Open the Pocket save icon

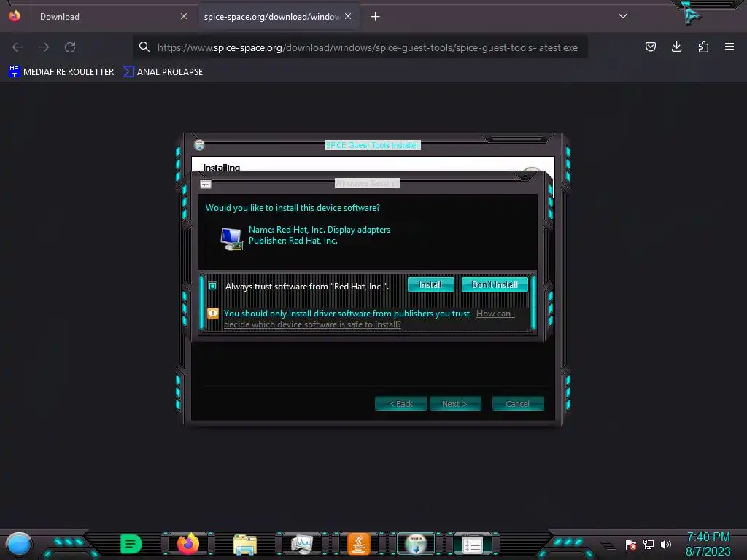click(x=650, y=47)
